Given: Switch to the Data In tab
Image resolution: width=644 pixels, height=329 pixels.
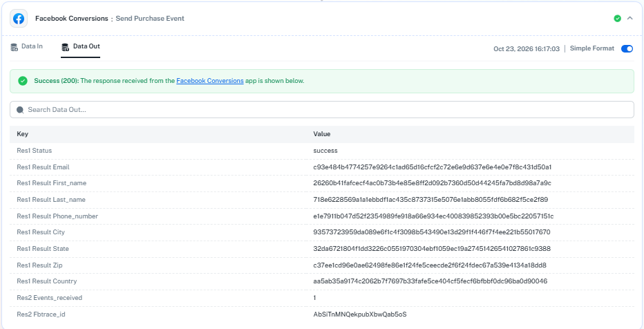Looking at the screenshot, I should [x=27, y=47].
